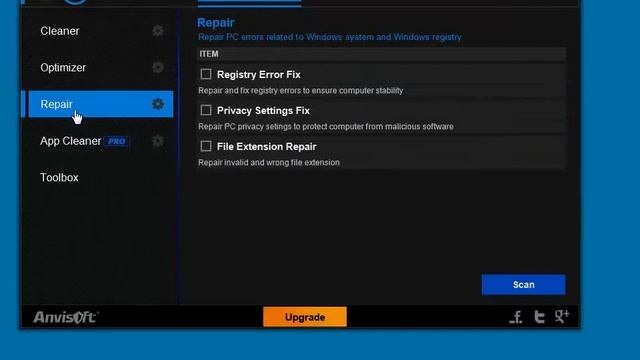
Task: Click the 'Repair PC errors related to Windows' subtitle
Action: (x=329, y=37)
